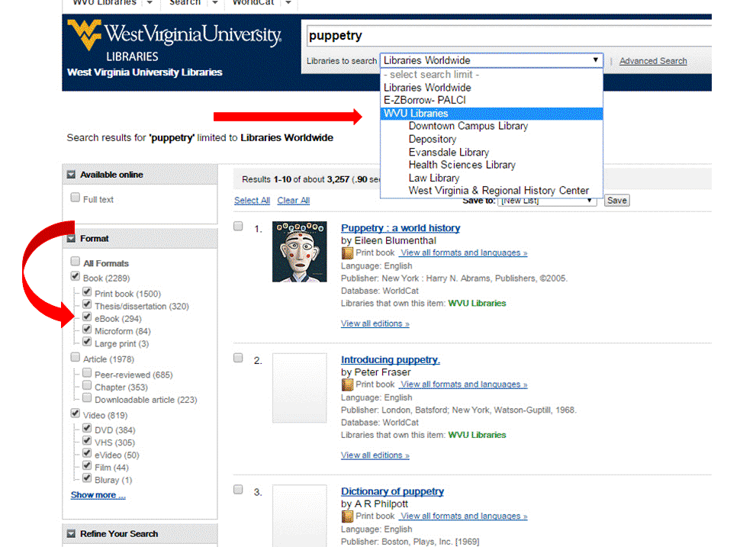Click Select All link
Viewport: 756px width, 547px height.
(252, 200)
